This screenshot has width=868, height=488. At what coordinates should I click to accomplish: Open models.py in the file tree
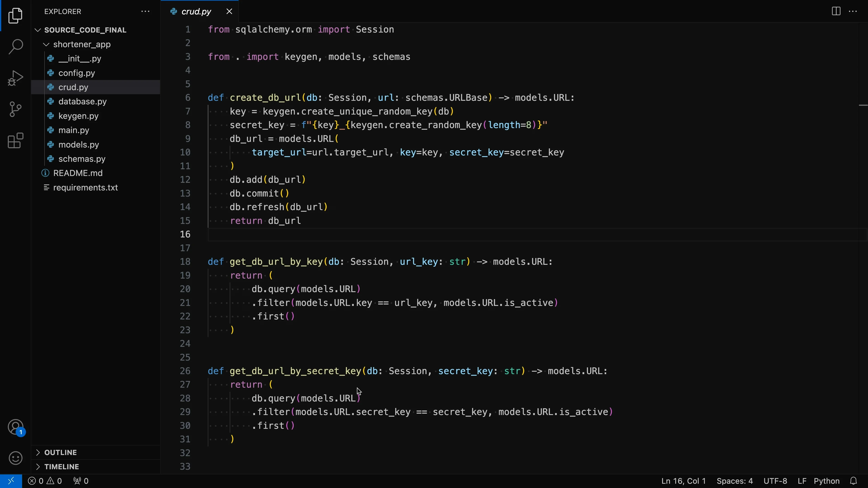coord(78,145)
